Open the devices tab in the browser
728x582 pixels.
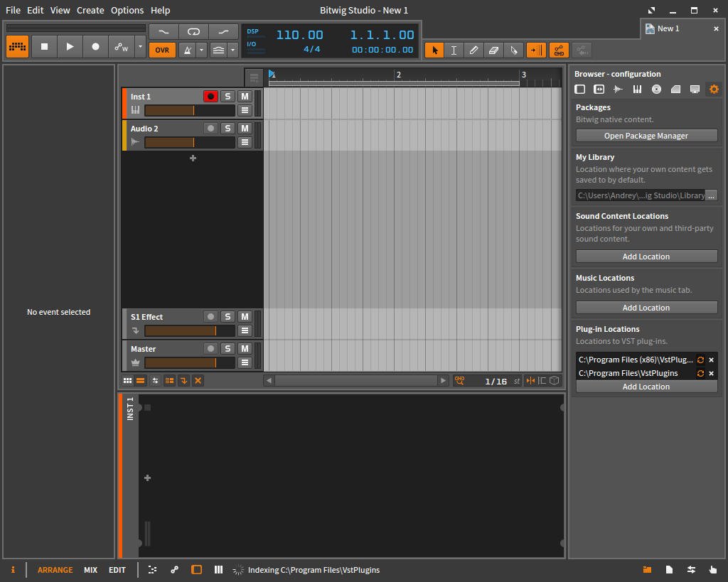[x=580, y=89]
